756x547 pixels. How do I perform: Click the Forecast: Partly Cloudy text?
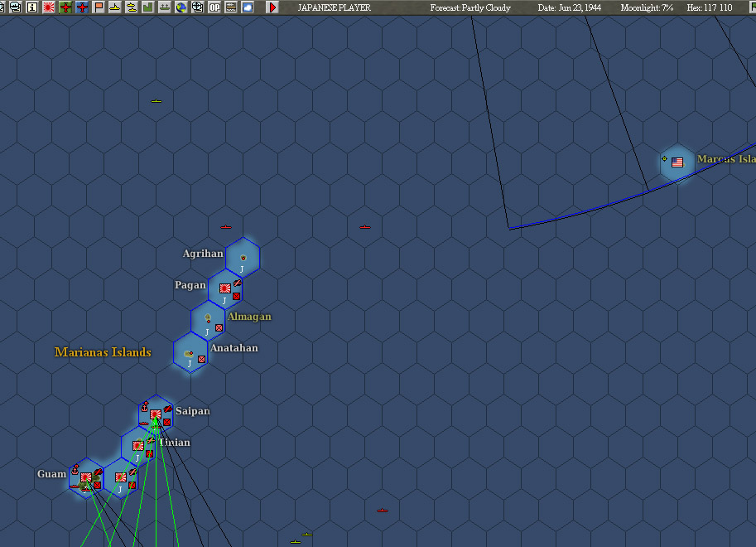click(470, 7)
